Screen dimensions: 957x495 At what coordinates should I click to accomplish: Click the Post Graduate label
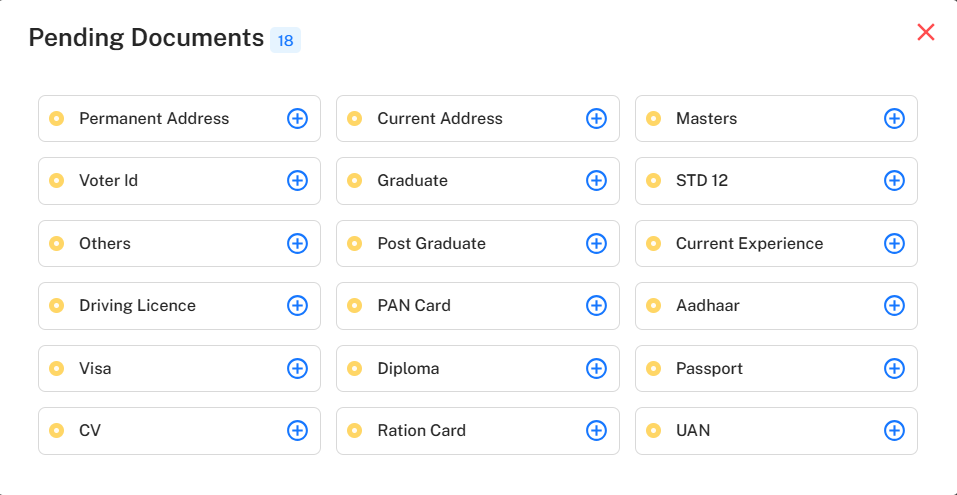(x=431, y=244)
